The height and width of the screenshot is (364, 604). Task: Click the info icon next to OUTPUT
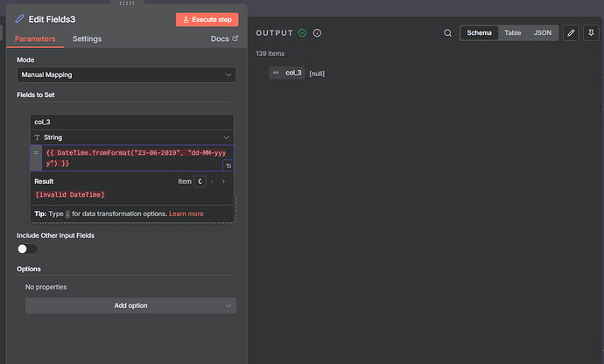point(317,33)
